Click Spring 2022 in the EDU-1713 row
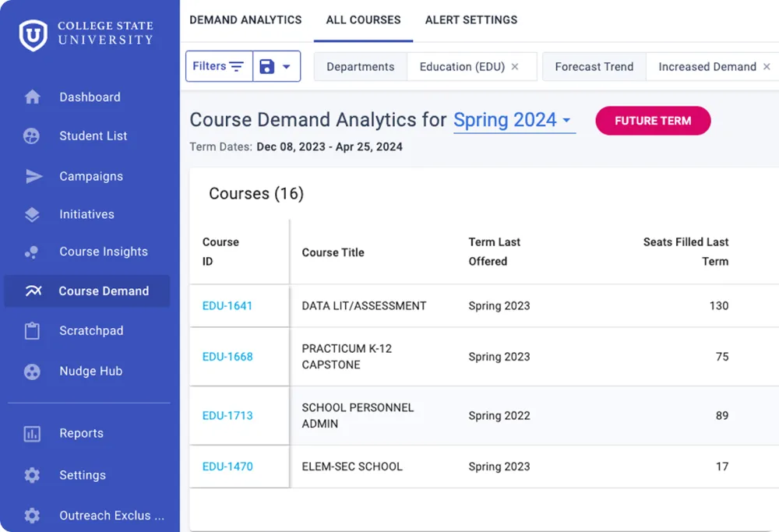 tap(499, 416)
